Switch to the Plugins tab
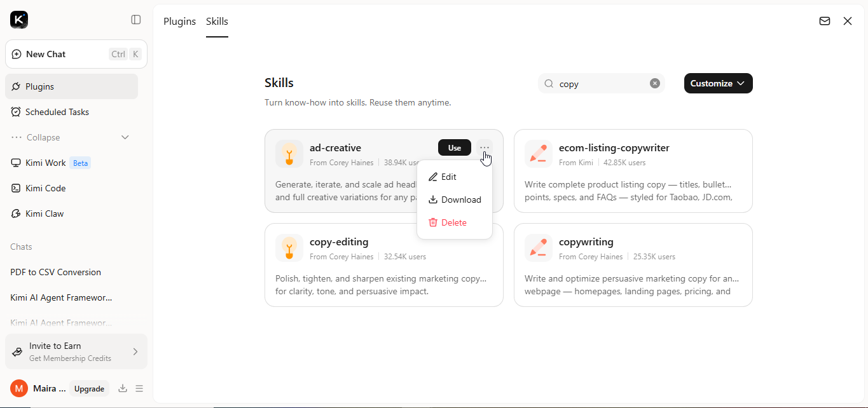 180,21
